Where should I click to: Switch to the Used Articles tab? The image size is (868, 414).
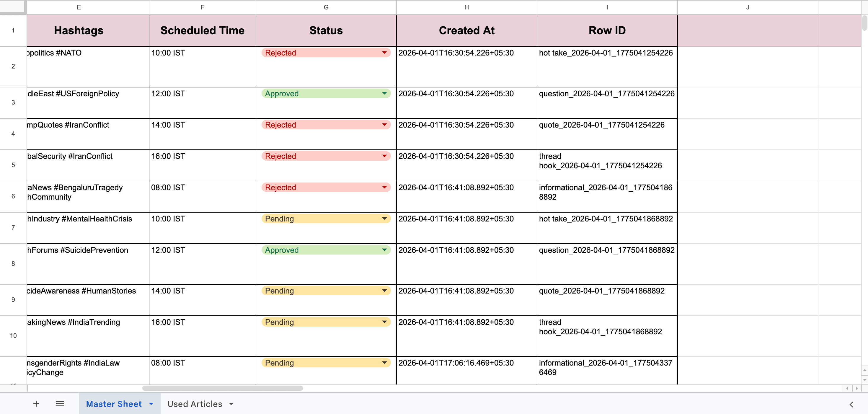point(195,404)
